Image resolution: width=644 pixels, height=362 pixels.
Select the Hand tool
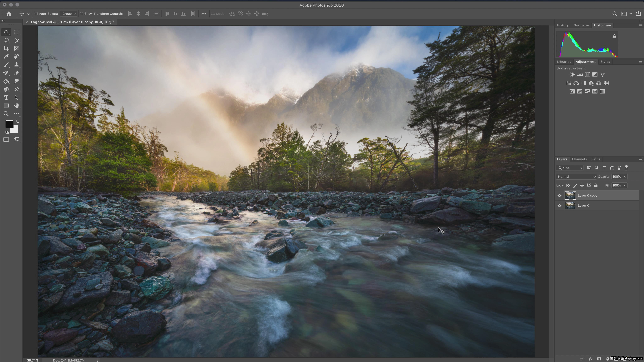click(17, 106)
